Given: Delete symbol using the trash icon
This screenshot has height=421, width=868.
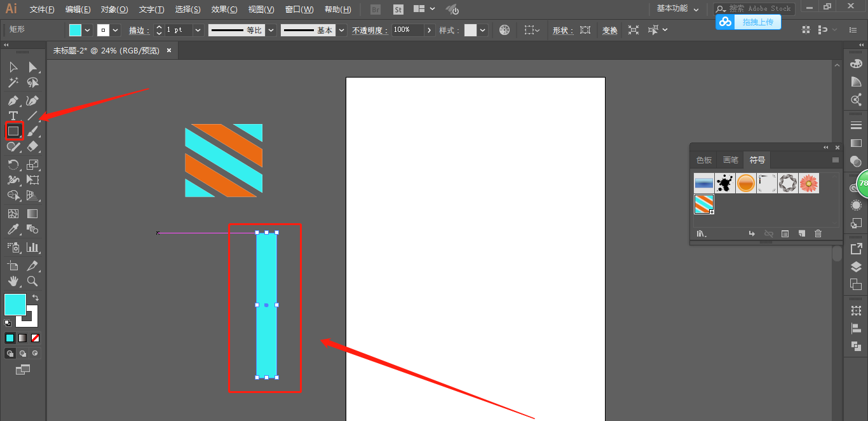Looking at the screenshot, I should (x=818, y=234).
